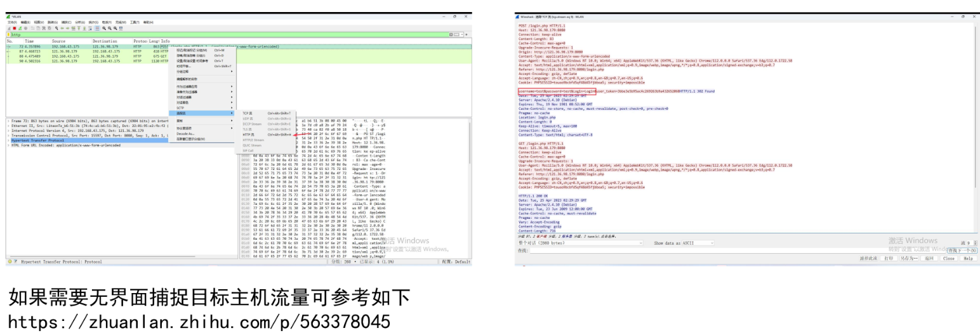Viewport: 980px width, 333px height.
Task: Open expert information from status bar icon
Action: click(10, 261)
